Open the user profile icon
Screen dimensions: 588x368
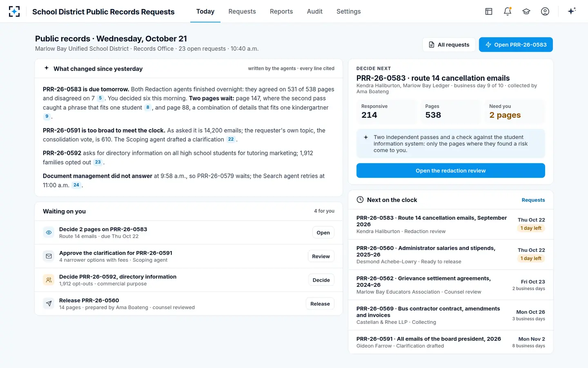click(545, 11)
